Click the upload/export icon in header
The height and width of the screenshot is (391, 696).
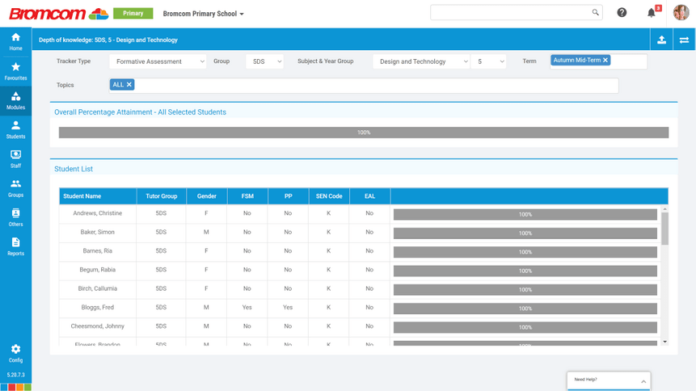point(661,40)
